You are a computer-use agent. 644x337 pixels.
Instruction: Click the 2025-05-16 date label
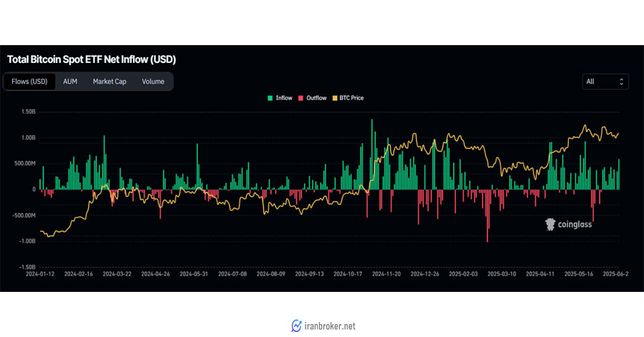pos(579,274)
